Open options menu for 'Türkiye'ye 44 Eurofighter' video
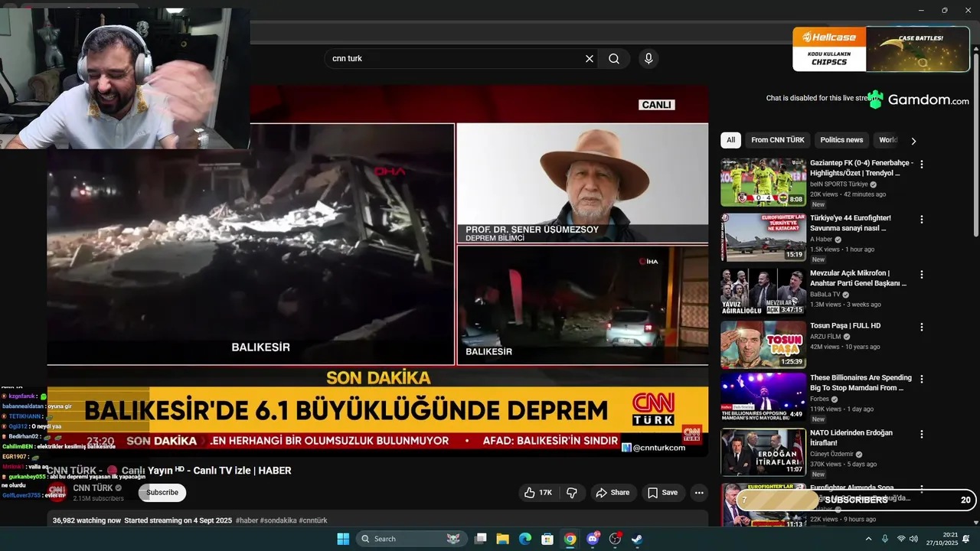 tap(922, 220)
